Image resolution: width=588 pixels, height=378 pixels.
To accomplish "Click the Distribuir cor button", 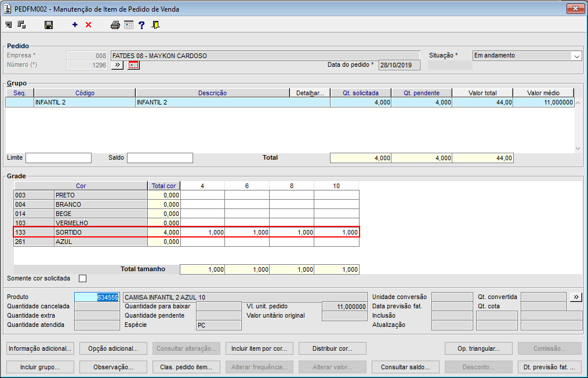I will click(332, 348).
